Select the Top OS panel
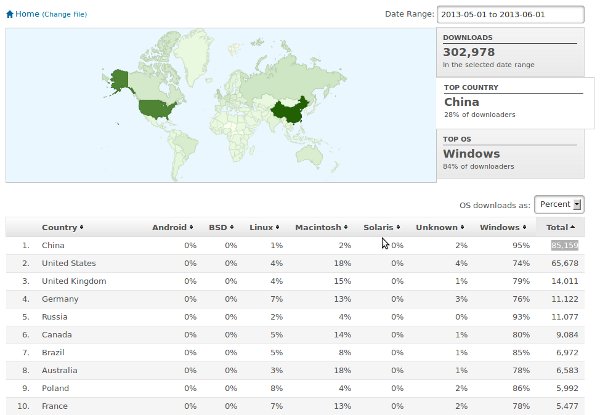This screenshot has width=600, height=415. click(x=510, y=155)
